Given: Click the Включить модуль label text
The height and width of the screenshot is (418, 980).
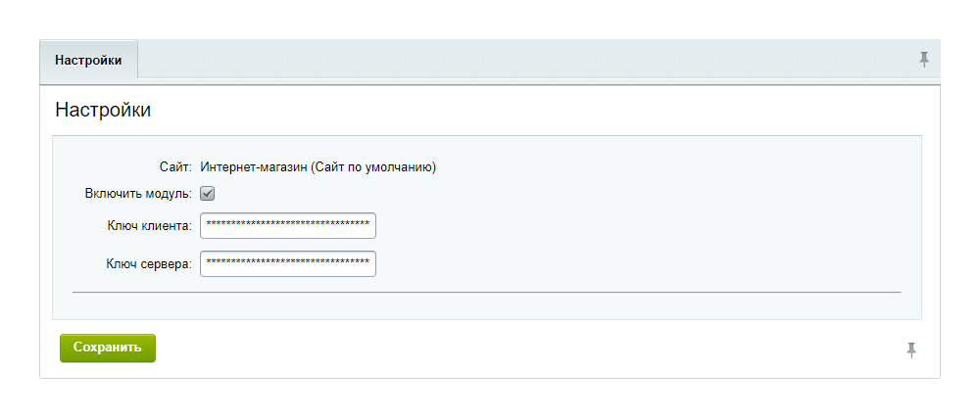Looking at the screenshot, I should point(138,194).
